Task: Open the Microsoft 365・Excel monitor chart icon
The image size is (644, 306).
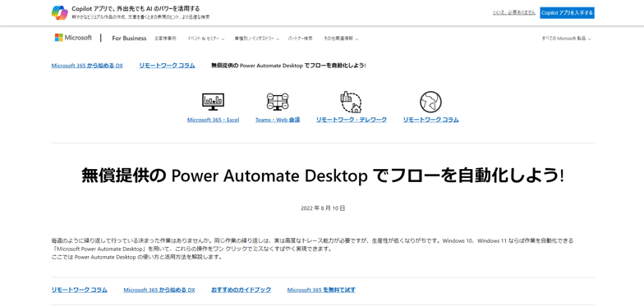Action: 213,102
